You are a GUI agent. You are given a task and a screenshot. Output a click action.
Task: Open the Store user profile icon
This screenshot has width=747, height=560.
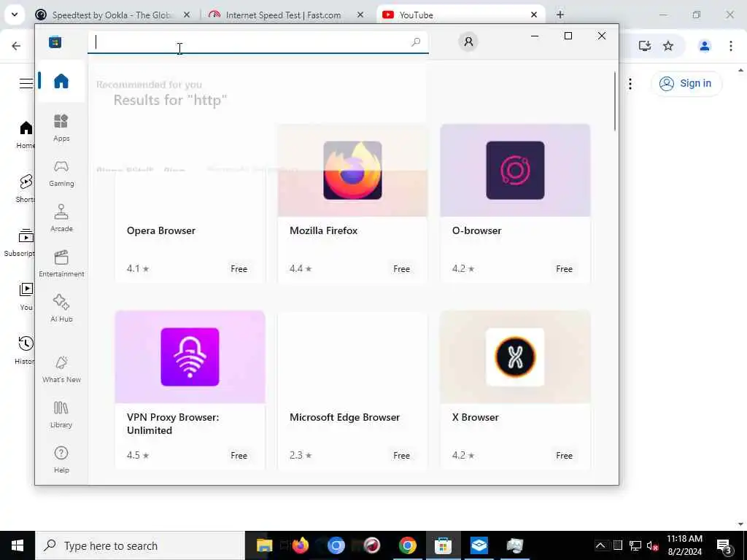[468, 42]
